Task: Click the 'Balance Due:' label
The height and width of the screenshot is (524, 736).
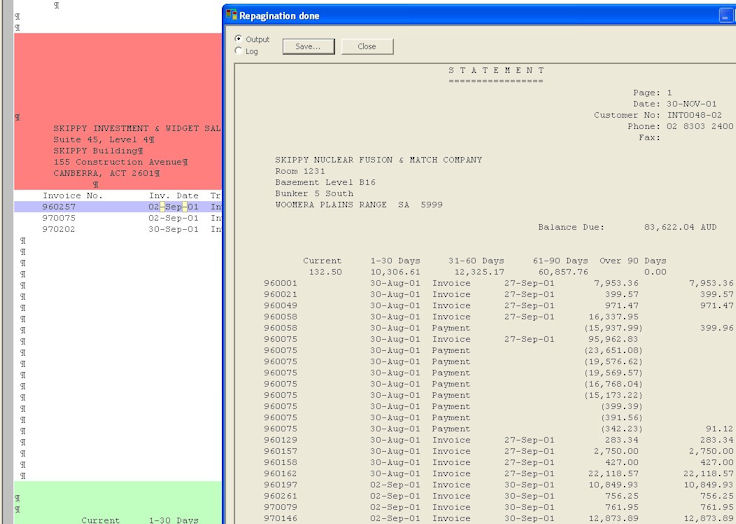Action: 571,227
